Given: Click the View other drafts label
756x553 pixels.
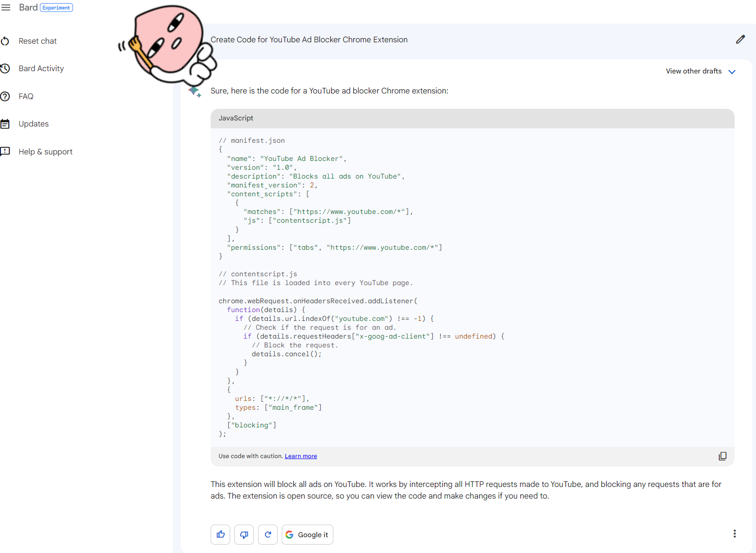Looking at the screenshot, I should point(694,71).
